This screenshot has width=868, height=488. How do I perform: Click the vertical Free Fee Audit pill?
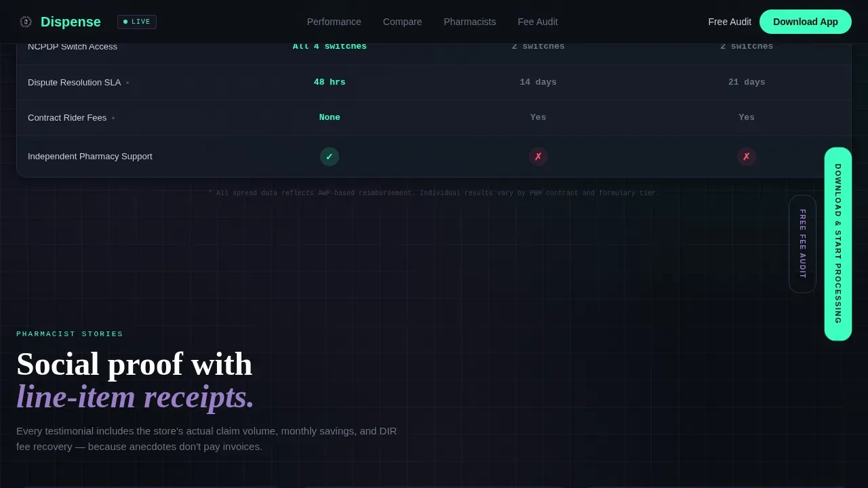click(x=802, y=244)
